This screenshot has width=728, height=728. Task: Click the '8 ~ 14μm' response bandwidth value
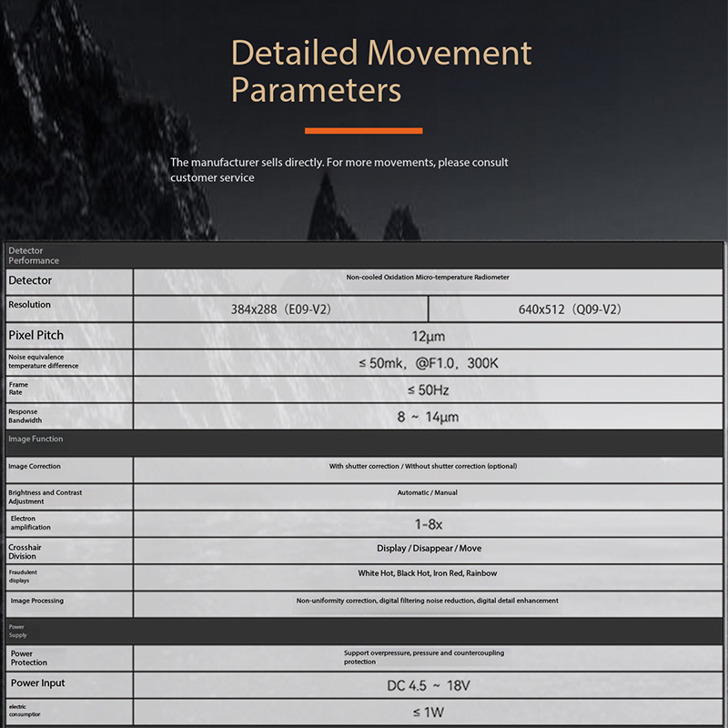coord(428,417)
